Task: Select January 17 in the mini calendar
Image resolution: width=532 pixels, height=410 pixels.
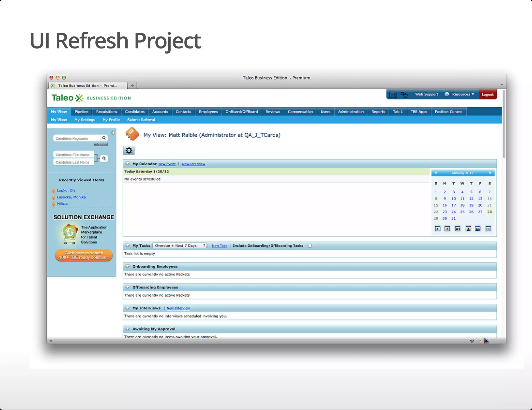Action: click(x=454, y=205)
